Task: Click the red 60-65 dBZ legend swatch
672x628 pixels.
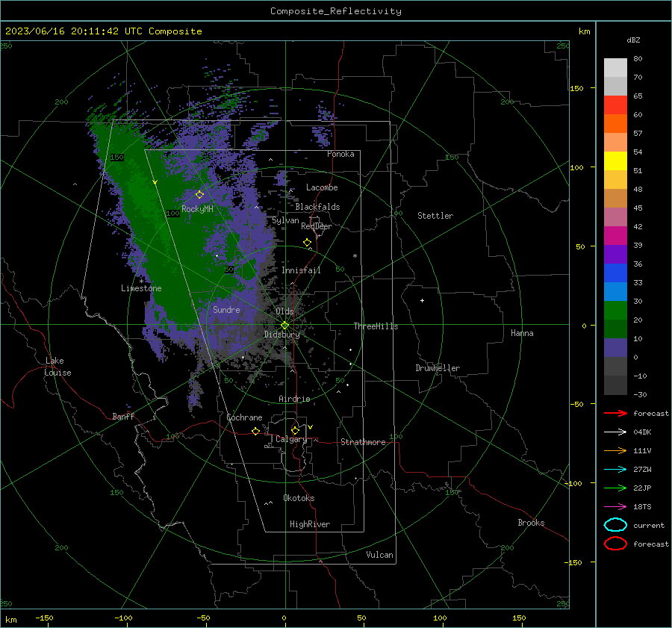Action: 615,105
